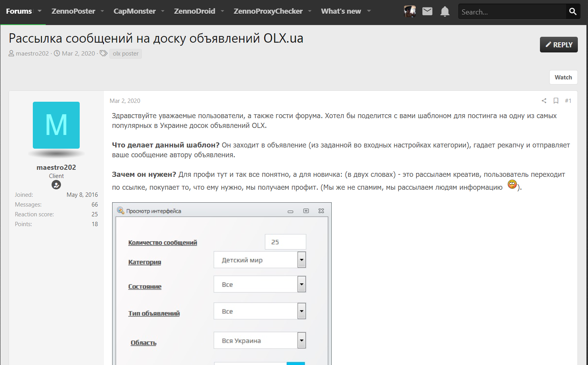588x365 pixels.
Task: Expand the Forums dropdown arrow
Action: coord(39,11)
